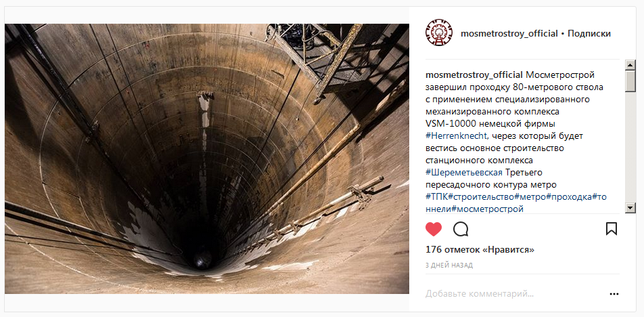Click the caption scrollbar thumb
Image resolution: width=644 pixels, height=317 pixels.
click(x=630, y=81)
